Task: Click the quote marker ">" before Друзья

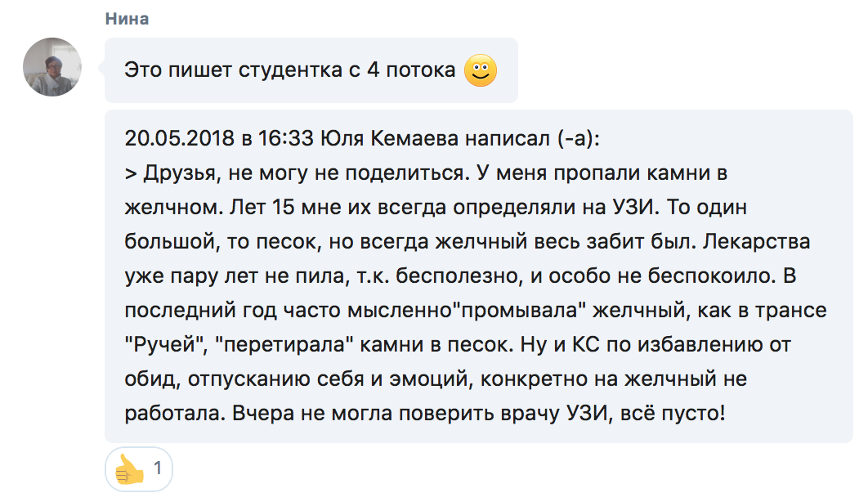Action: click(x=131, y=173)
